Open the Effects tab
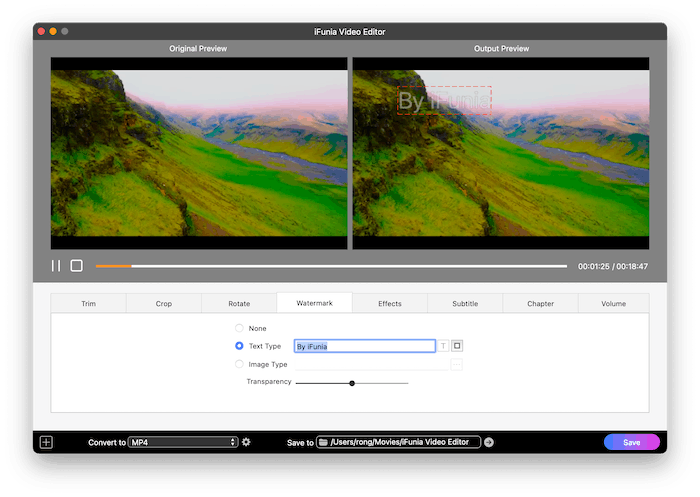The width and height of the screenshot is (700, 497). (x=390, y=303)
